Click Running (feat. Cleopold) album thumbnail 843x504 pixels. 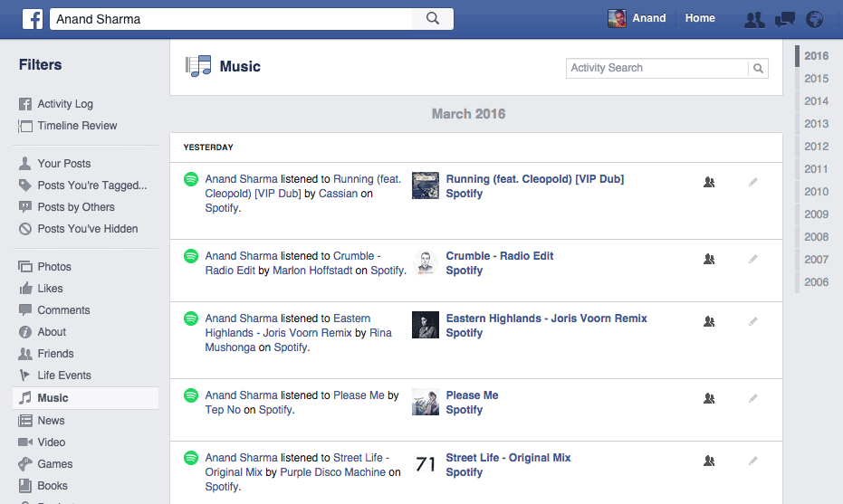click(x=426, y=185)
